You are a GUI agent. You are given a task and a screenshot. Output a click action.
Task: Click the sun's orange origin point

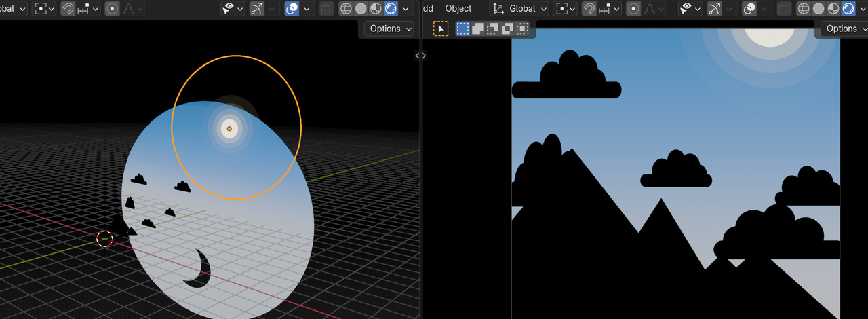[229, 128]
